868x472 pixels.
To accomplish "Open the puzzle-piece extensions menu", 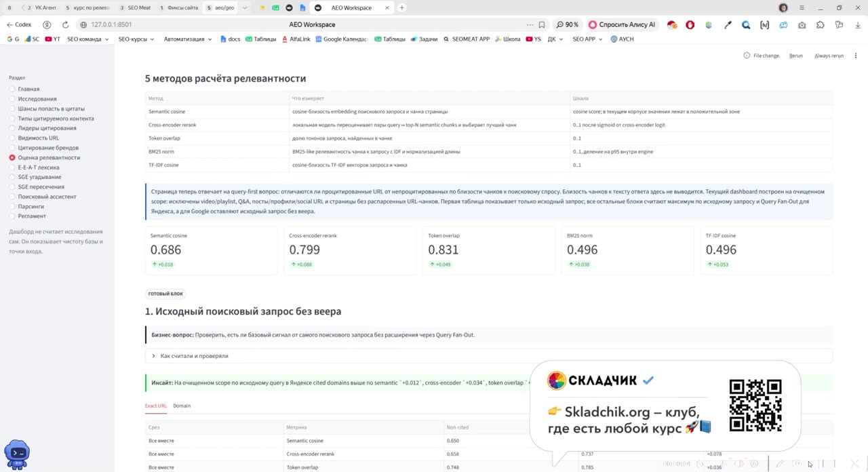I will click(821, 24).
